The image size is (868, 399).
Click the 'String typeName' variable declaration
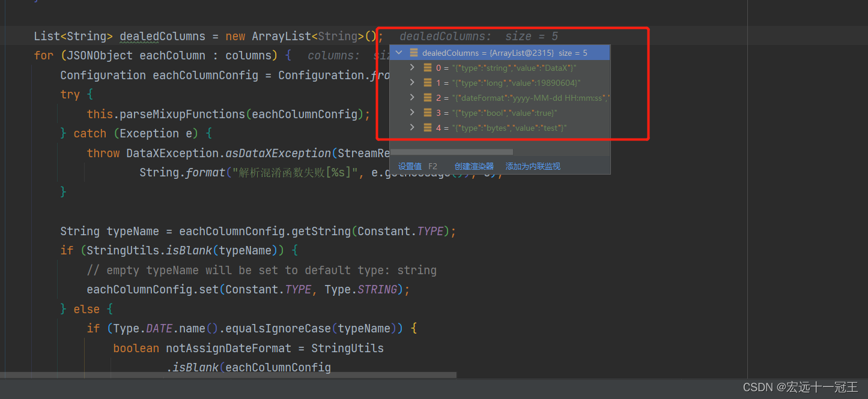click(x=110, y=231)
